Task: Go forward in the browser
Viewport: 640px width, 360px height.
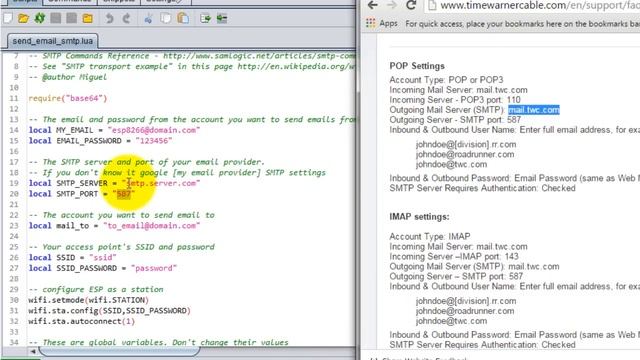Action: [x=391, y=5]
